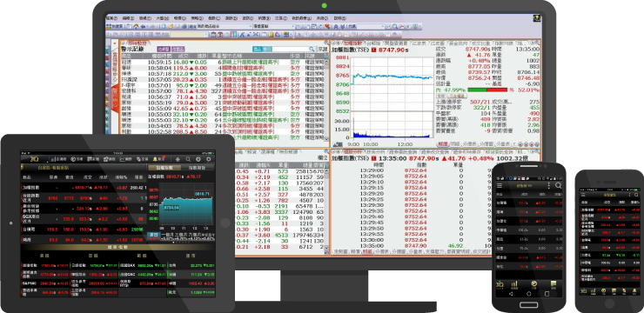Click the light bulb icon at the top right

pos(536,18)
